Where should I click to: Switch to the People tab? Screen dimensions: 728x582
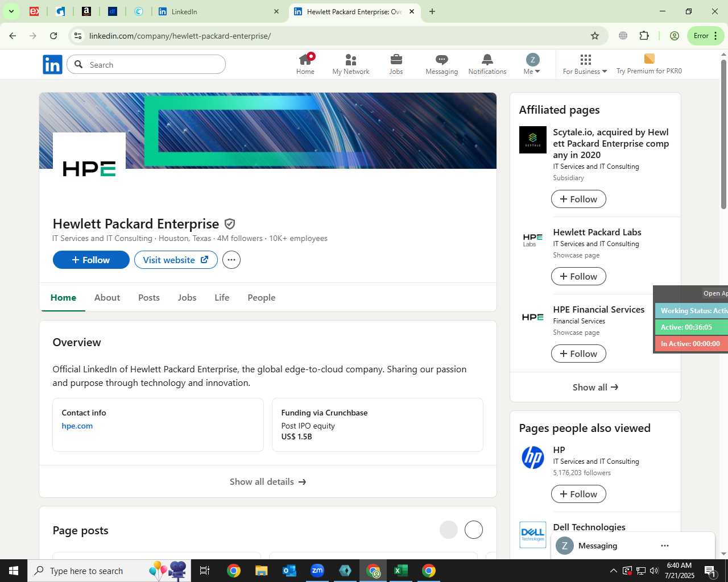(262, 298)
